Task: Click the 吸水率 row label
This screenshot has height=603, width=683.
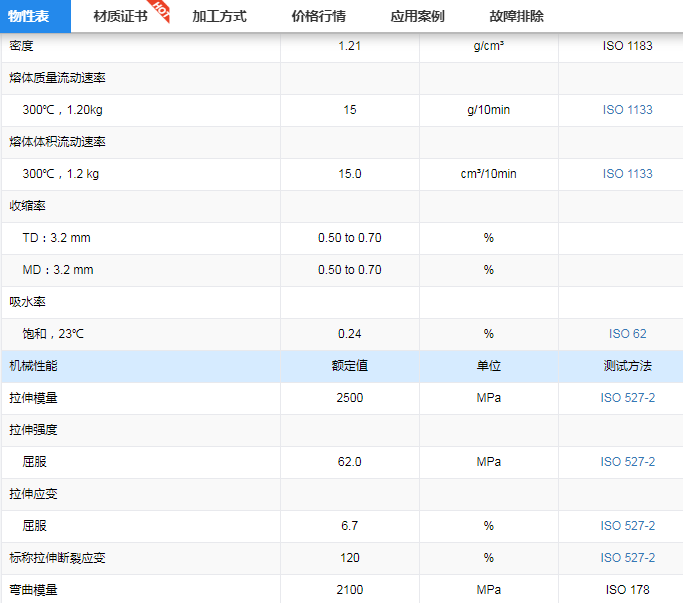Action: (x=27, y=302)
